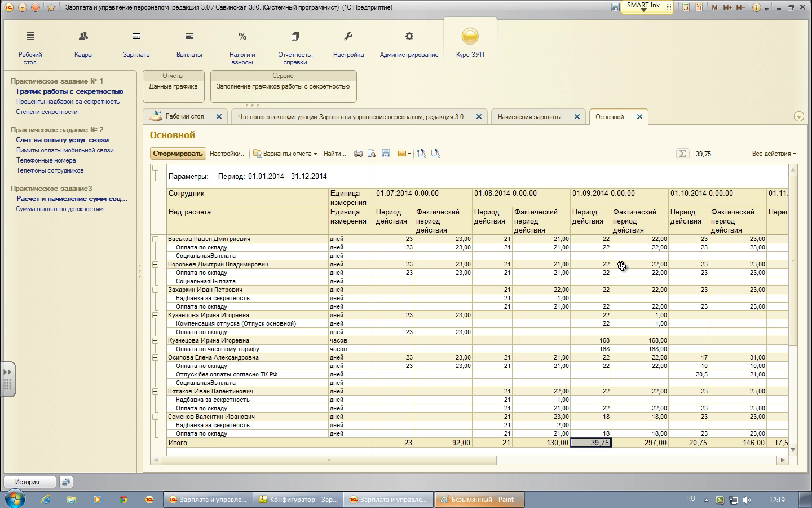Collapse the Семенов Валентин Иванович group
Screen dimensions: 812x508
[x=155, y=417]
